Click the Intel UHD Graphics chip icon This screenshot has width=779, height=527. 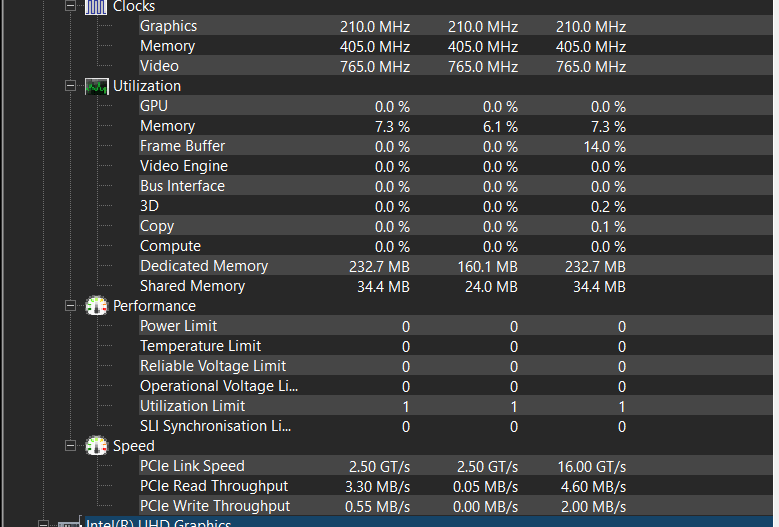click(69, 524)
